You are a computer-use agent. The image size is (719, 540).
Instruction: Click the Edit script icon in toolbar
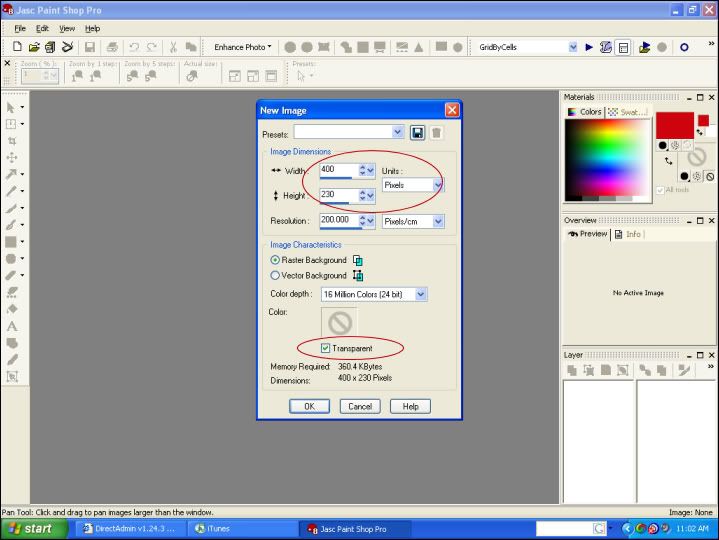[606, 47]
